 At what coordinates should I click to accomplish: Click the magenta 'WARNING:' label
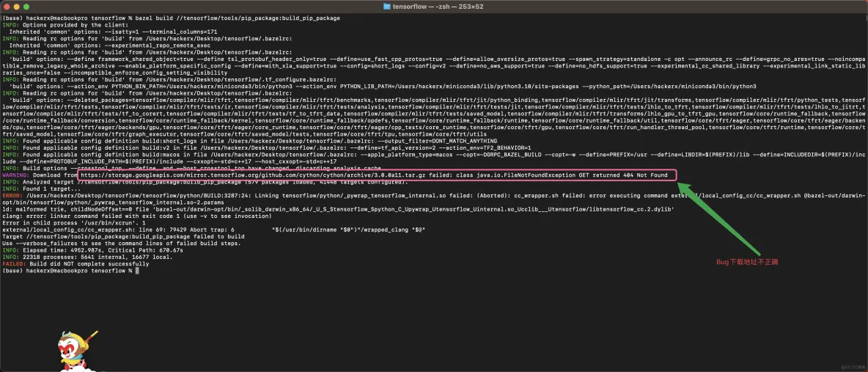point(17,175)
